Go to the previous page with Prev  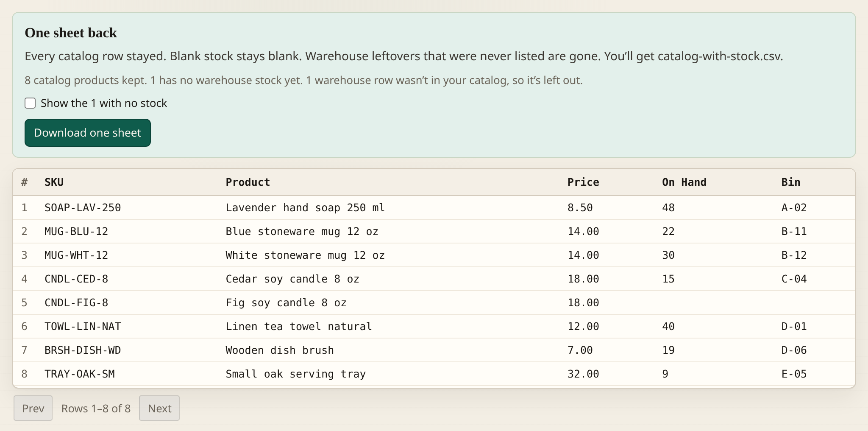pyautogui.click(x=33, y=408)
